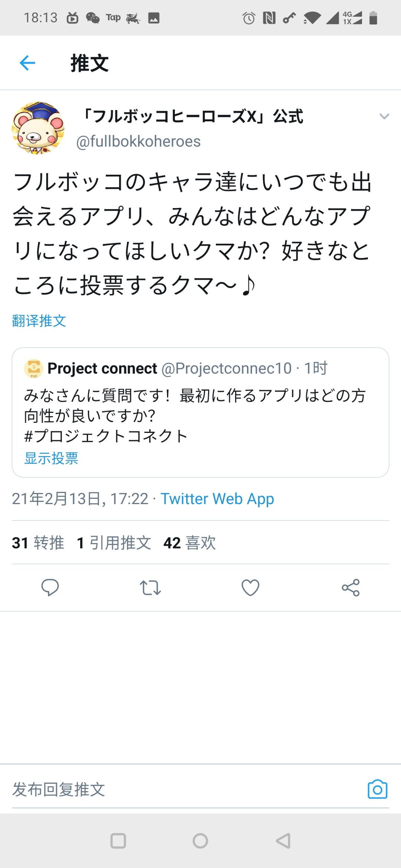
Task: Tap the Android recent apps square
Action: (x=118, y=841)
